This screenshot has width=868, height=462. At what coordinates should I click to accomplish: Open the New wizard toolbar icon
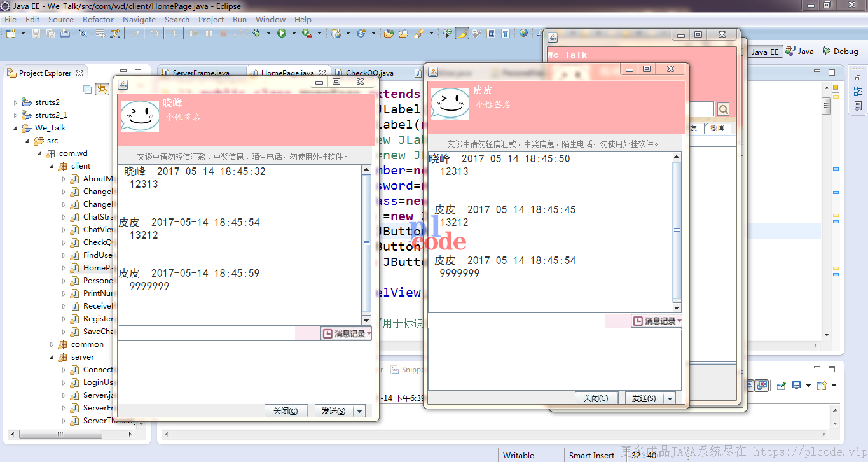(11, 33)
